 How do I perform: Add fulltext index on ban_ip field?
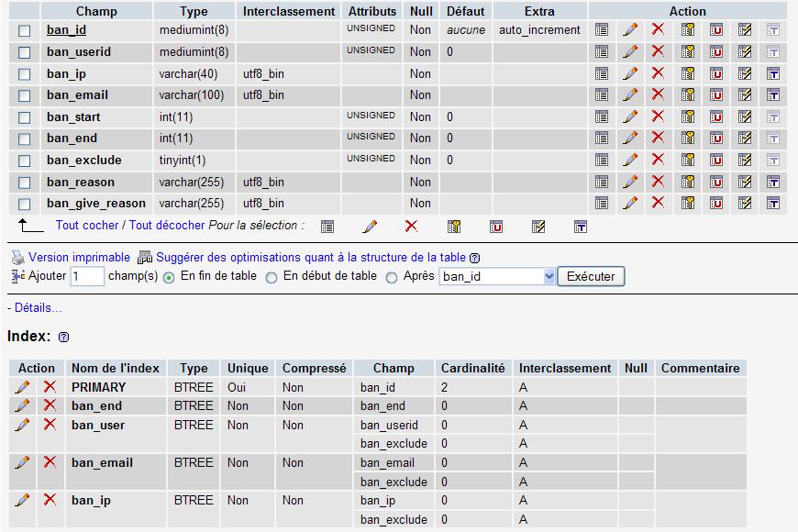coord(773,74)
